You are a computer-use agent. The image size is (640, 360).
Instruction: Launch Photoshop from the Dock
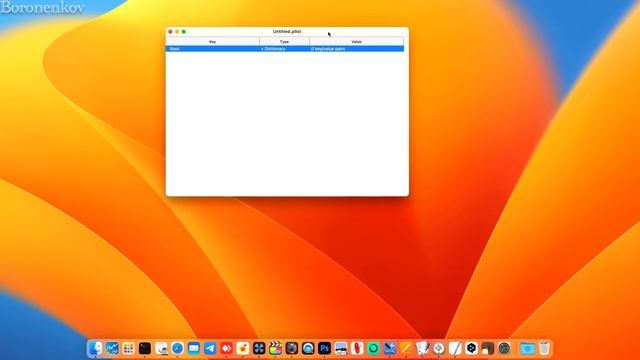324,348
